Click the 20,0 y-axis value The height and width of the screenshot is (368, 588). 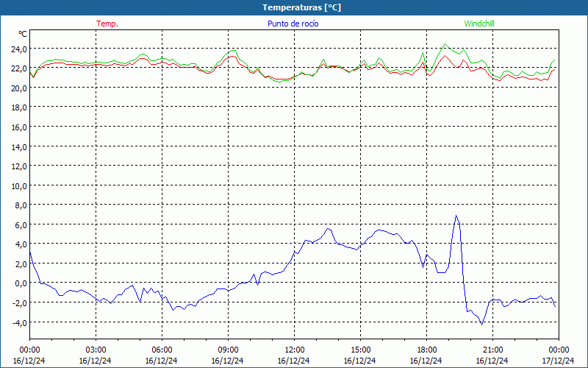(19, 88)
